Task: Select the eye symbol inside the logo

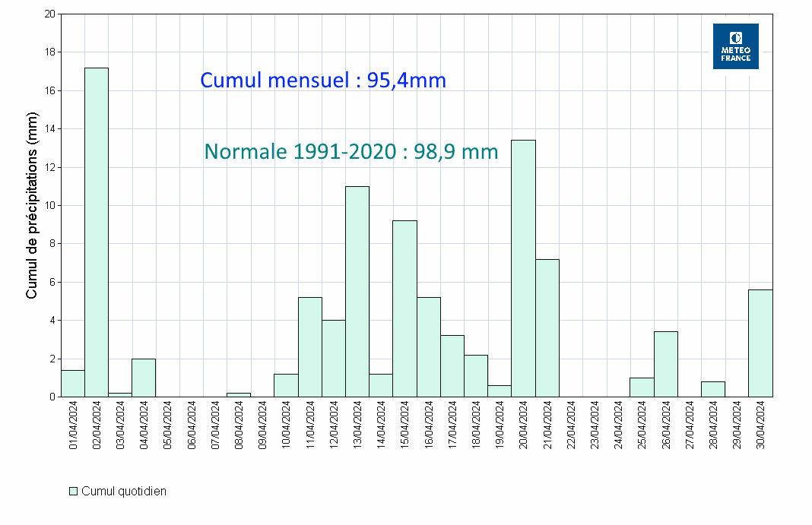Action: [x=735, y=36]
